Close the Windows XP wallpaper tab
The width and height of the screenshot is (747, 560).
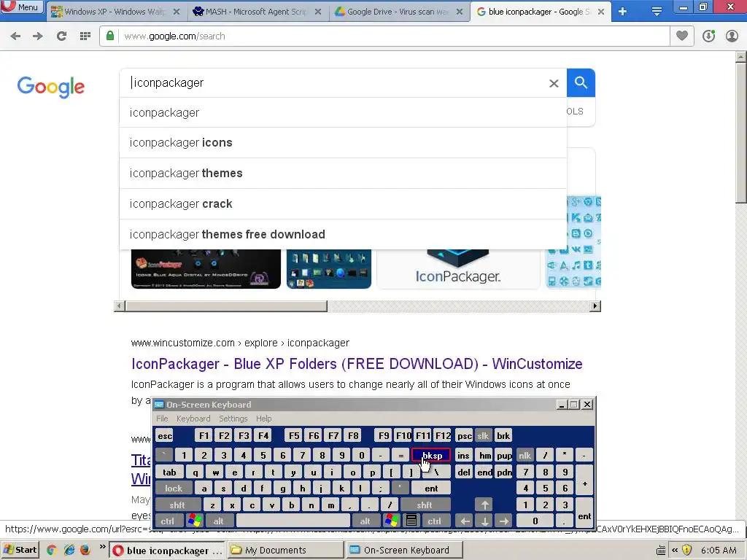tap(177, 12)
